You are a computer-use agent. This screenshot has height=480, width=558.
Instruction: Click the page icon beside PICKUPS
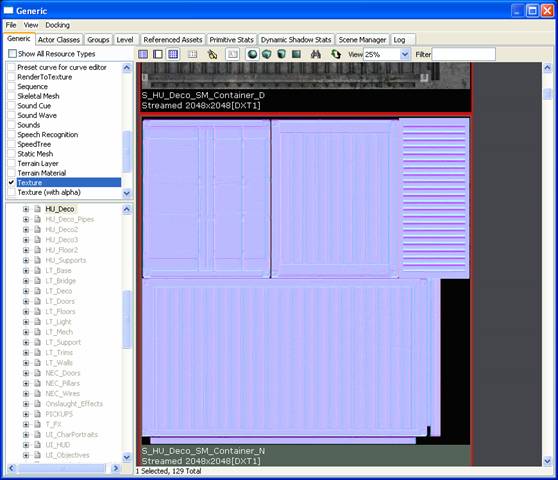pyautogui.click(x=37, y=414)
